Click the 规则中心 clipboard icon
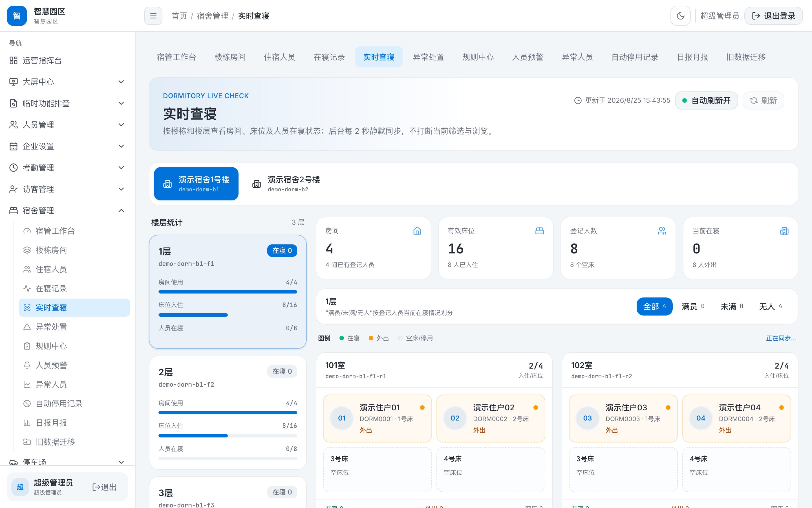This screenshot has height=508, width=812. tap(27, 346)
